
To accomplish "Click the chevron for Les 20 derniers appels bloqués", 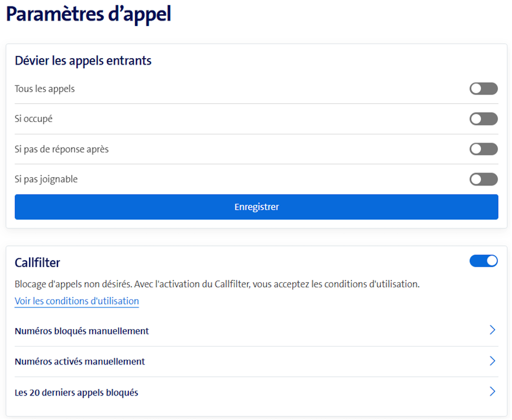I will point(493,392).
